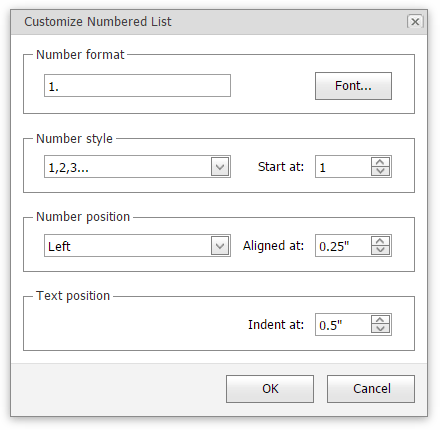Increase the Indent at value

(380, 320)
